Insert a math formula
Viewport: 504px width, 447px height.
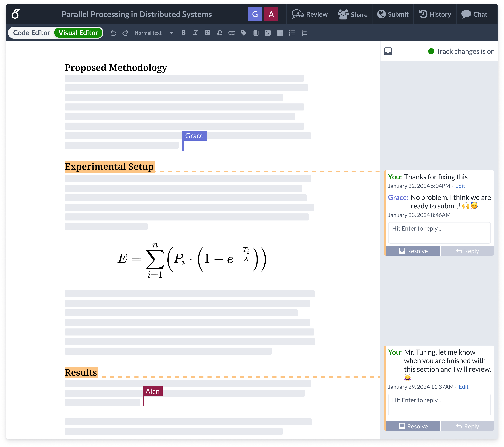[207, 33]
